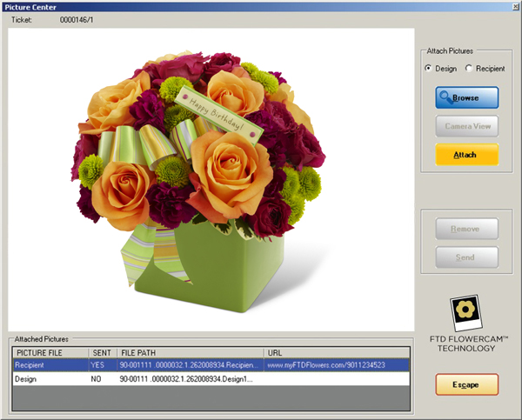Click the Escape button
Viewport: 522px width, 420px height.
[x=467, y=384]
